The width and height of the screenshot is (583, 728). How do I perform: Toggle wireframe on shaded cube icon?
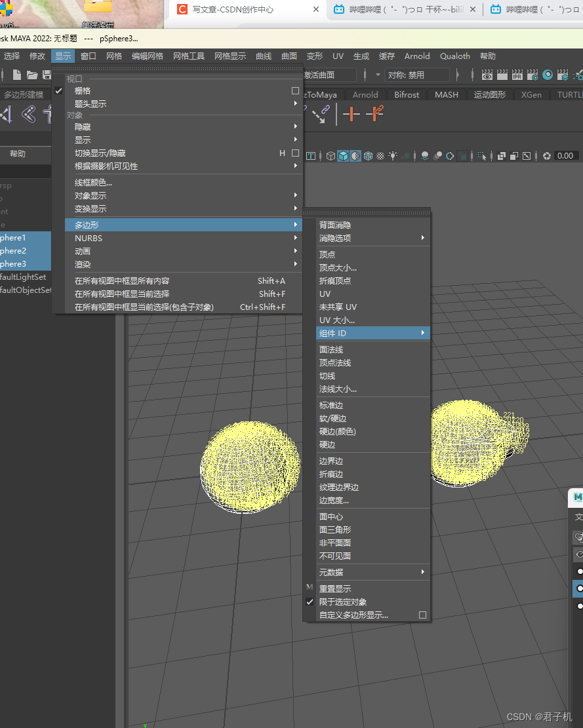click(368, 156)
